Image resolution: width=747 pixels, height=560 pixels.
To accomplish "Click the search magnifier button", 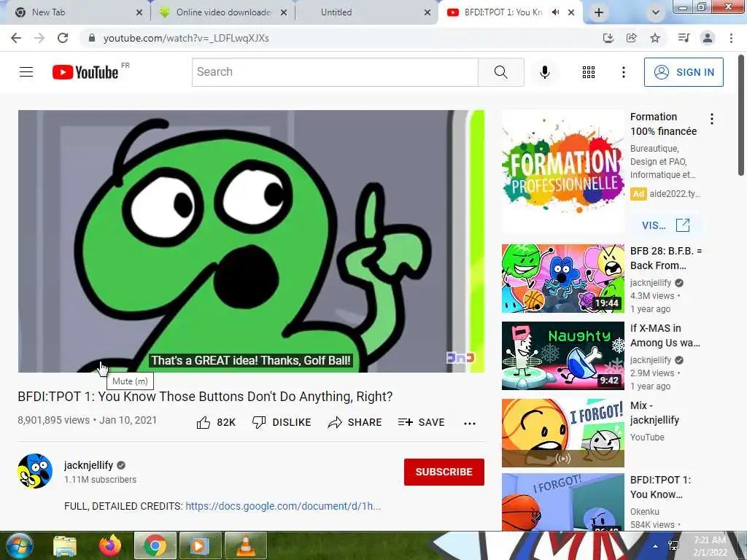I will tap(500, 72).
